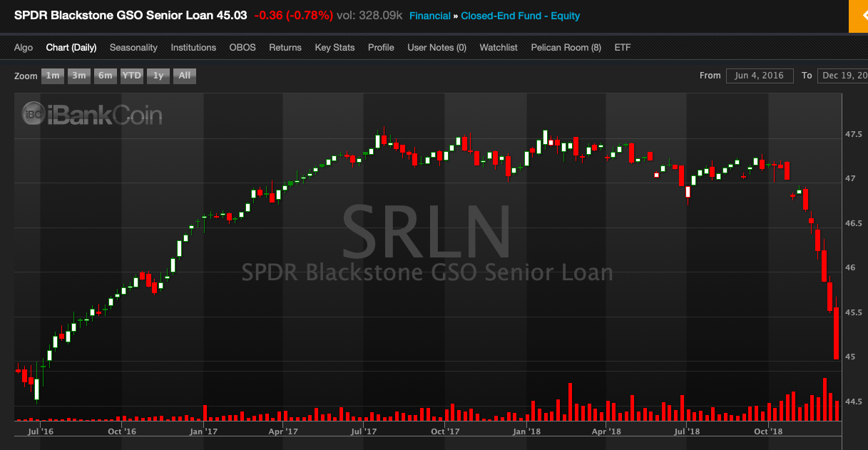
Task: Set zoom to 1m
Action: coord(53,76)
